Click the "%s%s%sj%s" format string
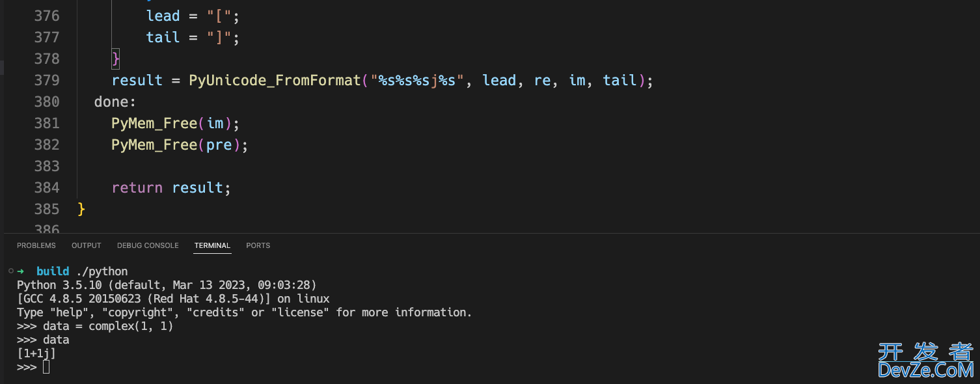980x384 pixels. (x=413, y=80)
